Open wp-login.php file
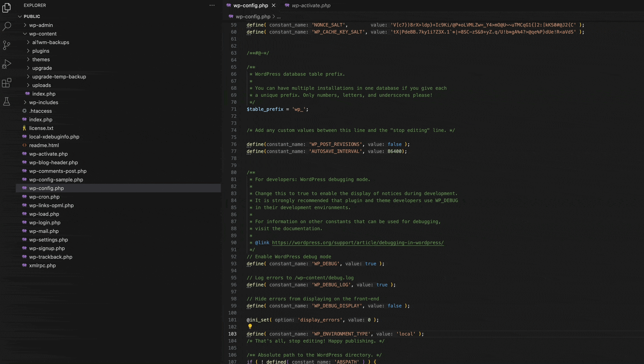The width and height of the screenshot is (644, 364). 45,222
